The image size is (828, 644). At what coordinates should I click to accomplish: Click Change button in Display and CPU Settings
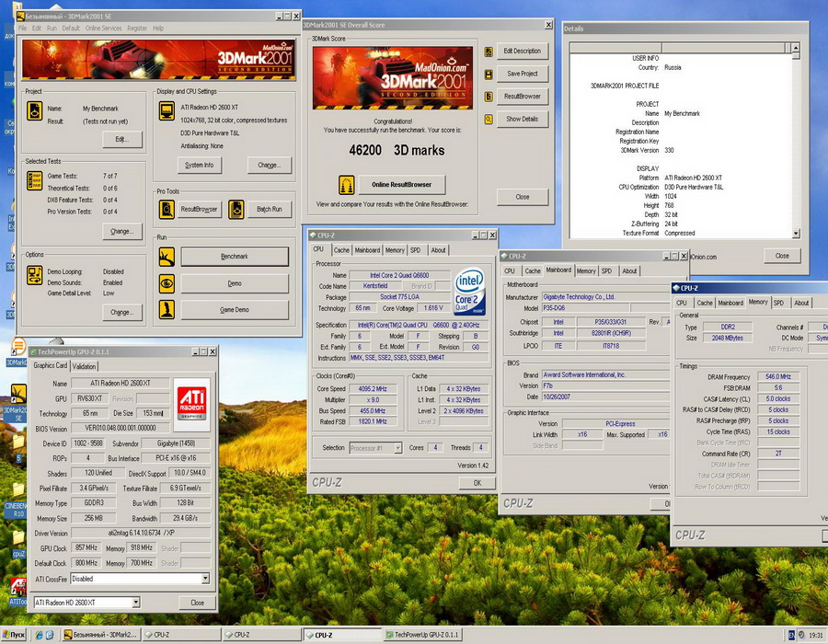pyautogui.click(x=270, y=166)
